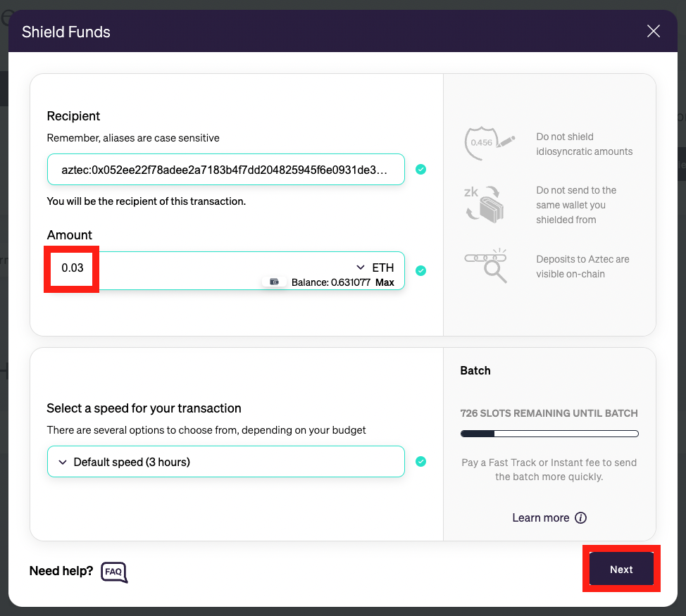Click the zk wallet cycle icon
Image resolution: width=686 pixels, height=616 pixels.
click(484, 204)
